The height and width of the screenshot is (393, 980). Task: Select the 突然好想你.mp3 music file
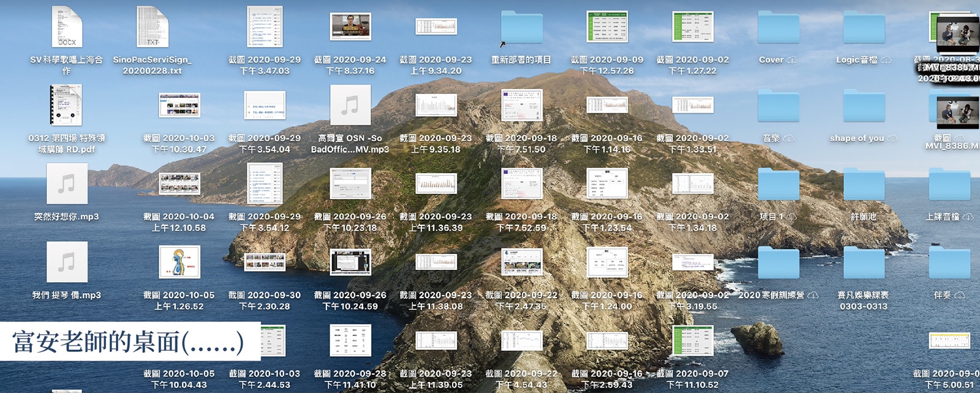67,184
